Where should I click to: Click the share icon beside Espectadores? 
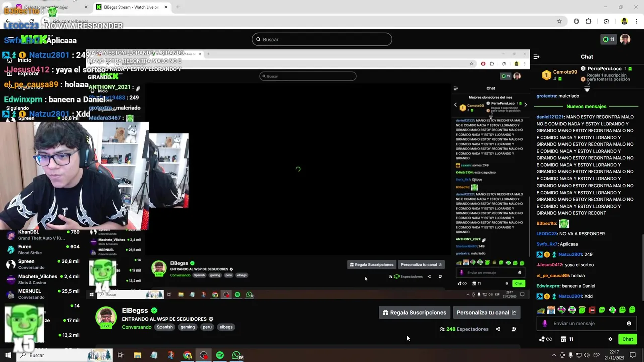498,329
